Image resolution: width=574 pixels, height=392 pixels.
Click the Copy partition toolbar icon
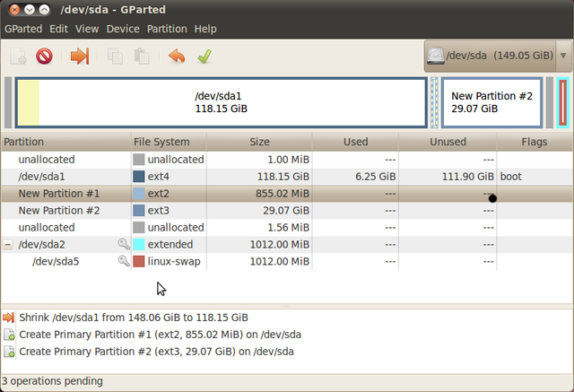coord(115,57)
